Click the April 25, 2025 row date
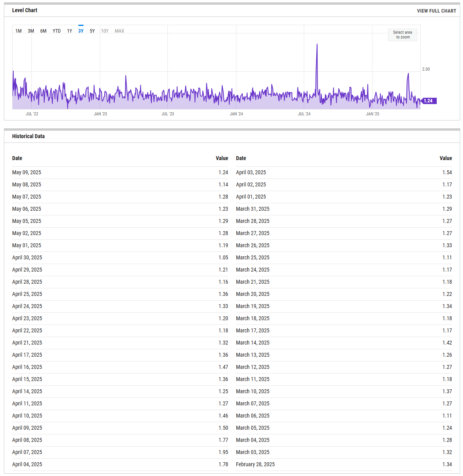This screenshot has height=476, width=463. (x=27, y=294)
